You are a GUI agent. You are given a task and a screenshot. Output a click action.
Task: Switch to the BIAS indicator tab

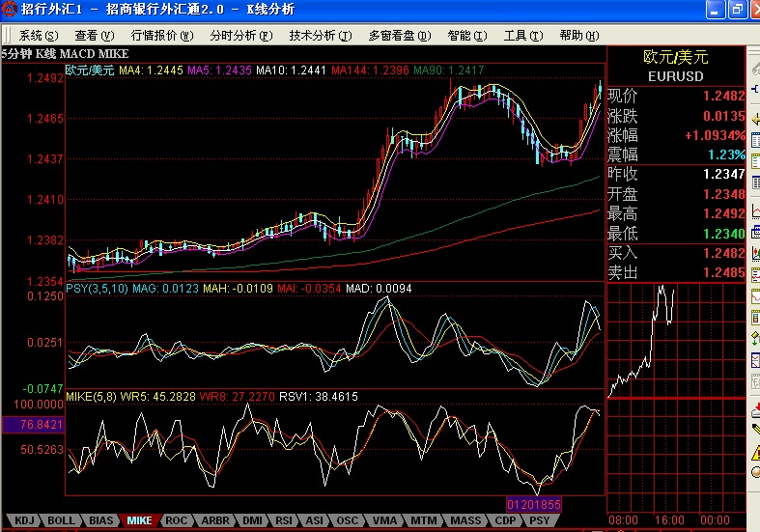(100, 520)
